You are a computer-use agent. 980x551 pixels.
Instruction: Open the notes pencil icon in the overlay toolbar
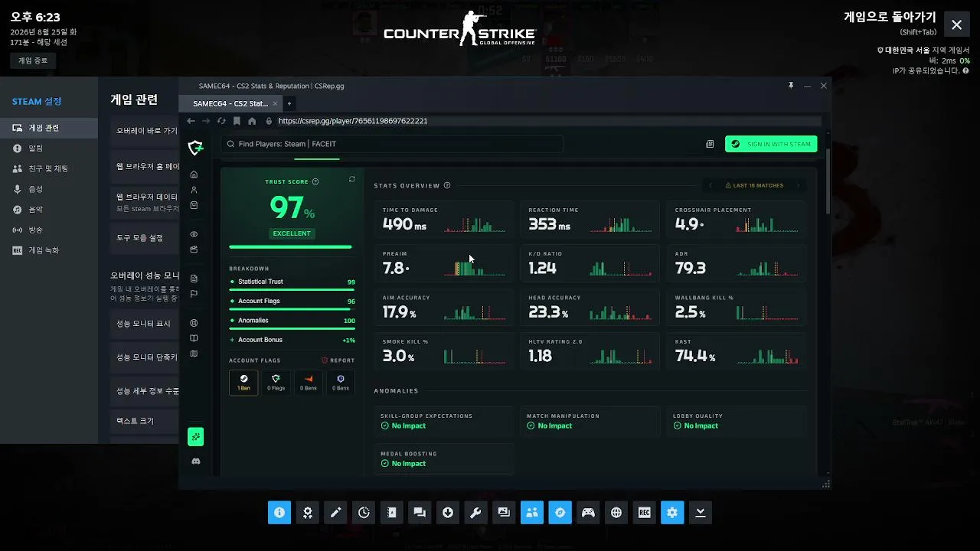(335, 513)
